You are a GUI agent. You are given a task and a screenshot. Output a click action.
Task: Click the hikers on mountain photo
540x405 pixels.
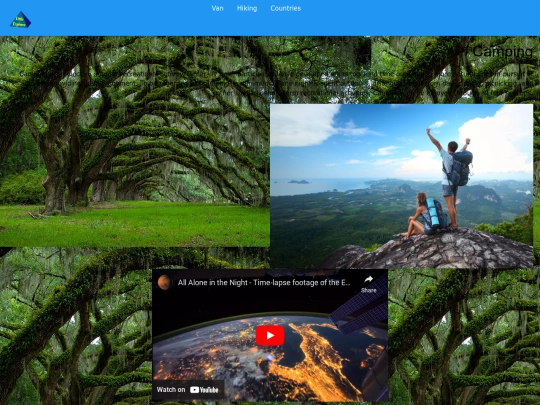[402, 186]
